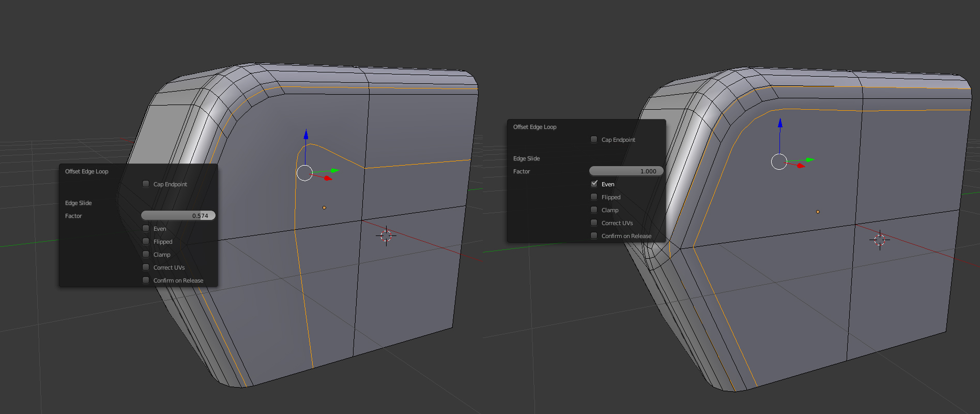Toggle Correct UVs in right panel
The width and height of the screenshot is (980, 414).
coord(594,223)
